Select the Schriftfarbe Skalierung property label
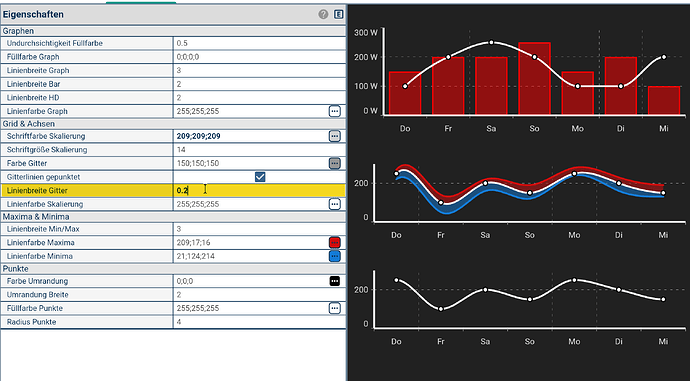 click(46, 136)
